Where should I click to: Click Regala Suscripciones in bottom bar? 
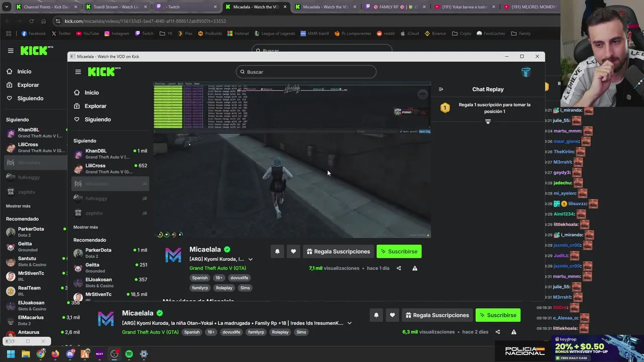coord(437,315)
